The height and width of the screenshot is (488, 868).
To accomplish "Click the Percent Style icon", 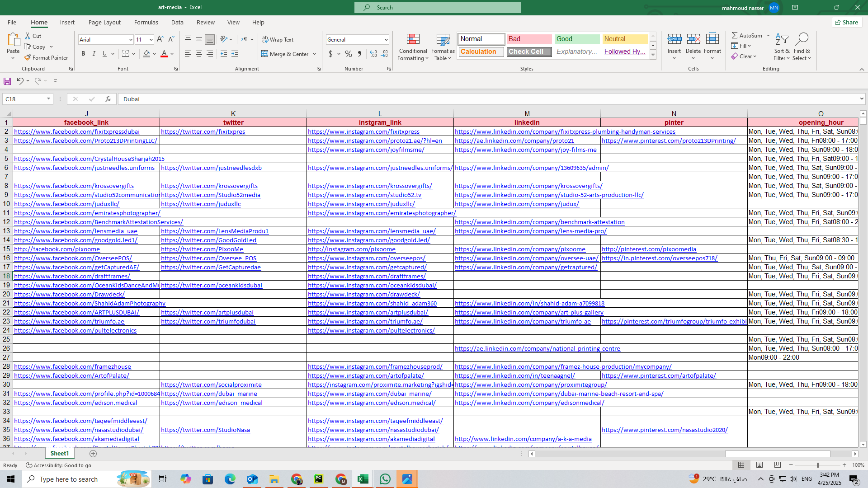I will [348, 54].
